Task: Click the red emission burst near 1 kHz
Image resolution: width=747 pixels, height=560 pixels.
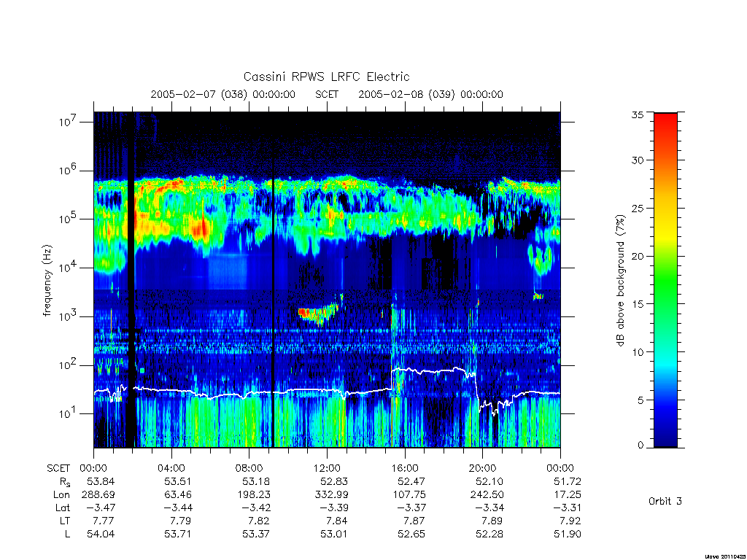Action: click(315, 314)
